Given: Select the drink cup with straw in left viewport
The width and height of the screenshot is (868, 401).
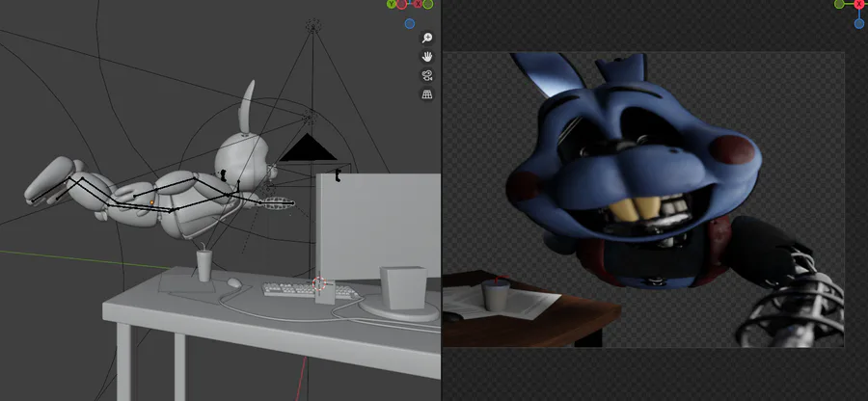Looking at the screenshot, I should point(204,264).
